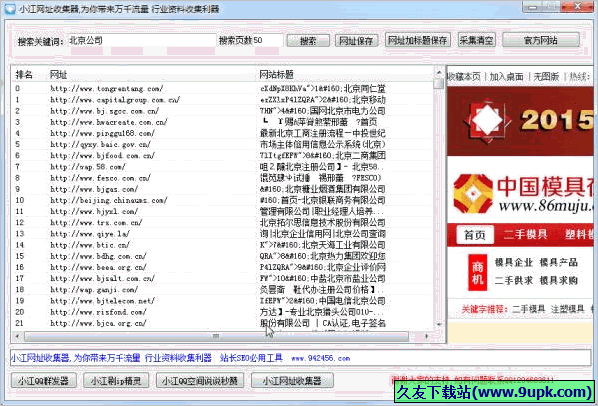Click title 市场主体信用信息公示系统(北京)

(323, 144)
